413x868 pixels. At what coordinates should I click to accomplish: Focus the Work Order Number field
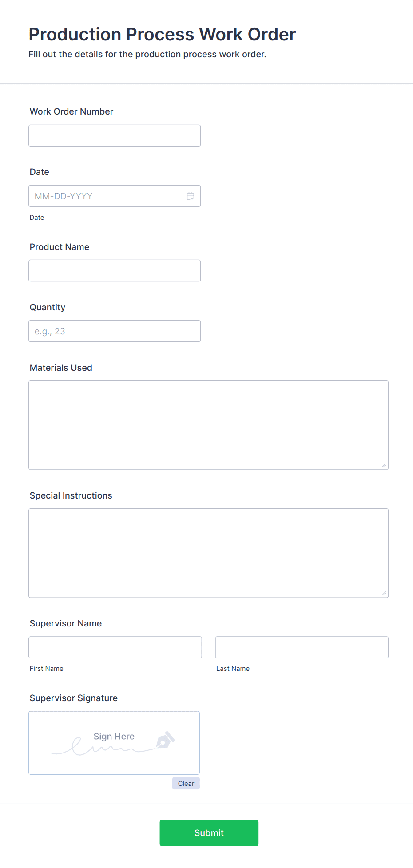pyautogui.click(x=115, y=135)
